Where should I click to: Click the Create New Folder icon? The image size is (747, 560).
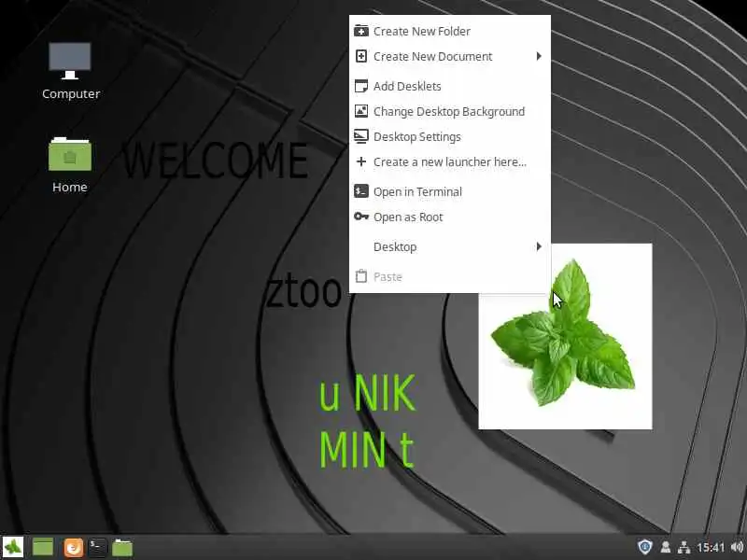pyautogui.click(x=361, y=31)
